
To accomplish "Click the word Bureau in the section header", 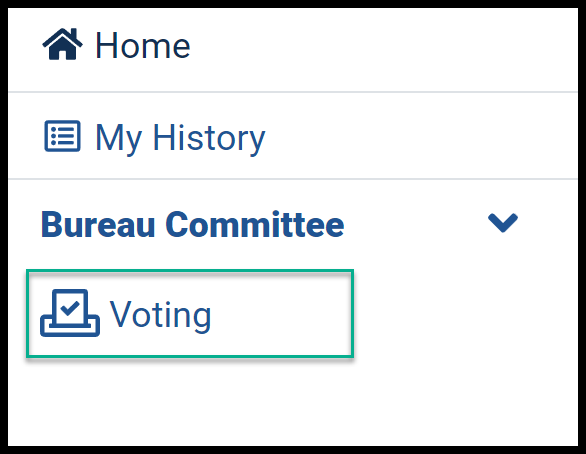I will click(x=98, y=225).
